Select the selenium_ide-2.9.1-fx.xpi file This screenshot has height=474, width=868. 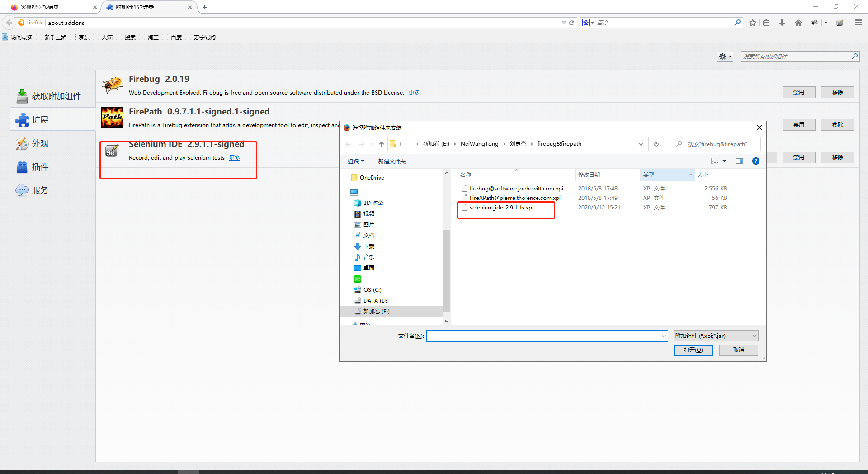coord(501,208)
